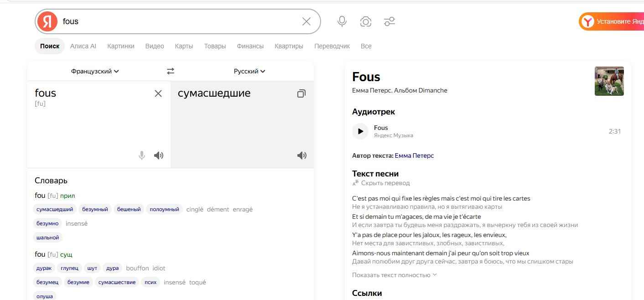This screenshot has height=300, width=644.
Task: Click lyric line 'Aimons-nous maintenant demain'
Action: 441,253
